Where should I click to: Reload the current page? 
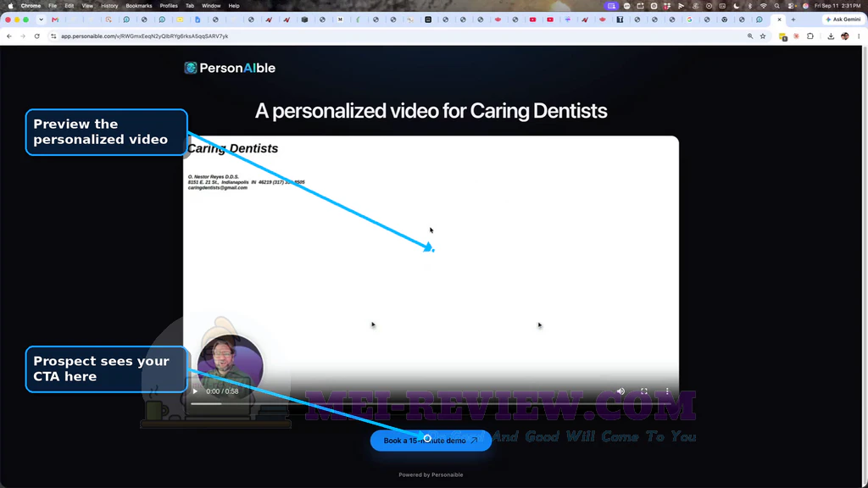pos(37,36)
